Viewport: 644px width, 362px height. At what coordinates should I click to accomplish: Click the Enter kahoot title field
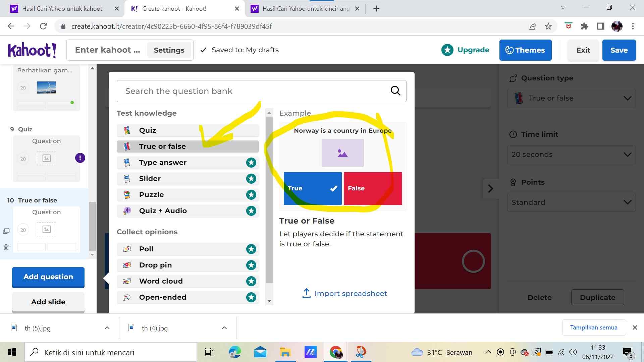point(107,50)
